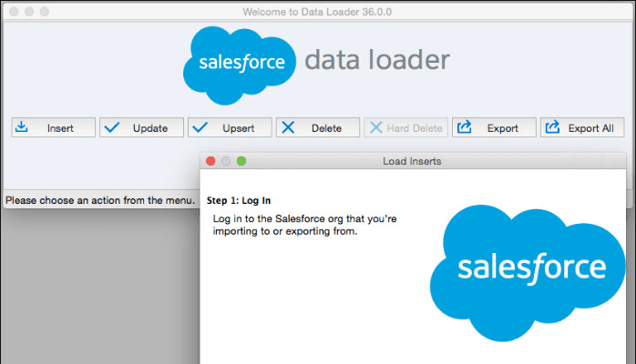The width and height of the screenshot is (636, 364).
Task: Click the share-arrow icon on Export
Action: [x=465, y=126]
